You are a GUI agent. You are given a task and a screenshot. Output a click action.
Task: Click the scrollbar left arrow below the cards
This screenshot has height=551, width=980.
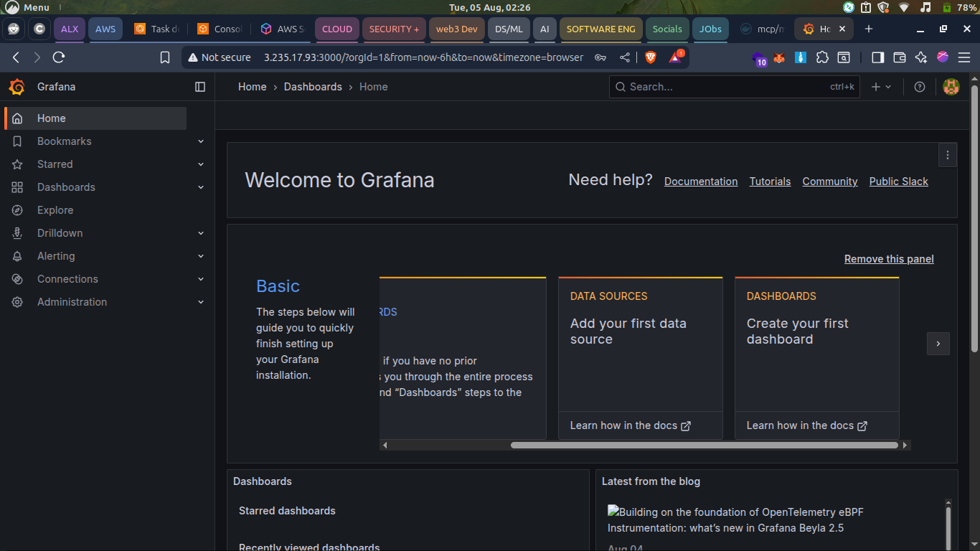tap(385, 446)
